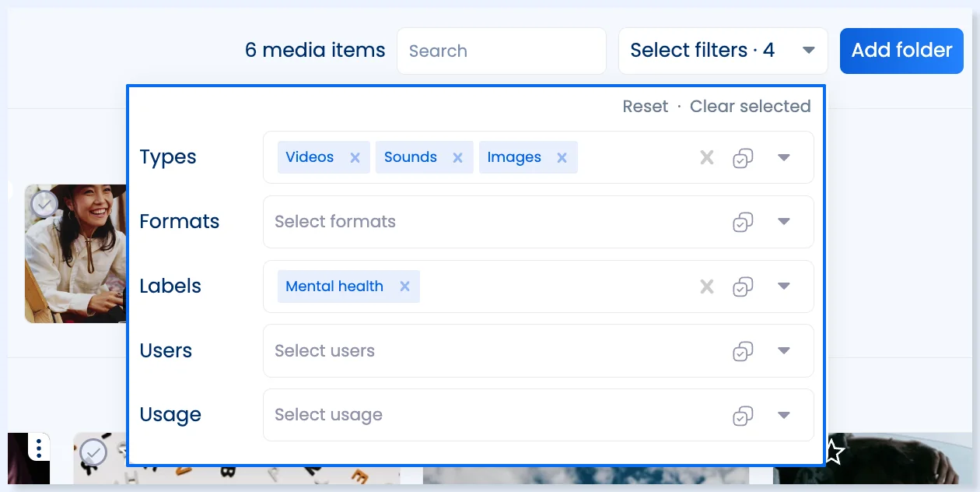Expand the Labels dropdown arrow
Image resolution: width=980 pixels, height=492 pixels.
tap(784, 286)
